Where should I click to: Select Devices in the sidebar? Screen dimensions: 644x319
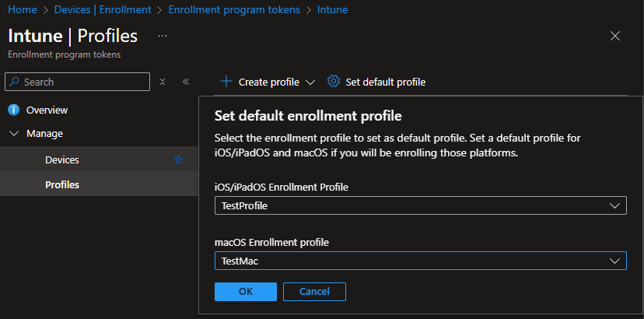[x=62, y=159]
